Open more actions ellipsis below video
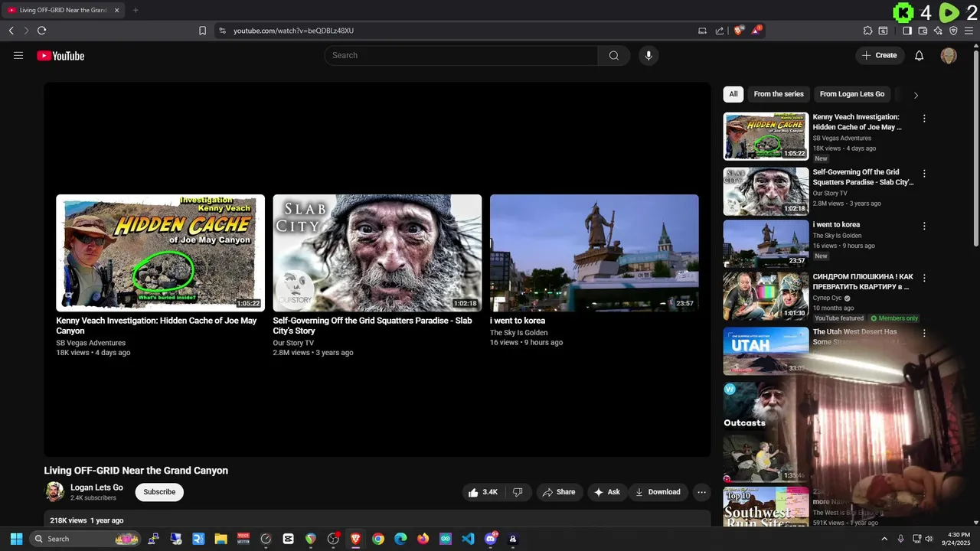This screenshot has height=551, width=980. [x=701, y=492]
